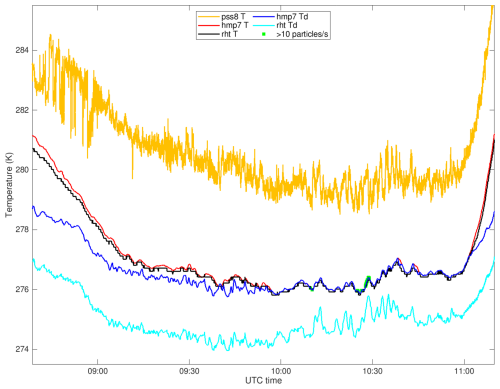The width and height of the screenshot is (500, 389).
Task: Click the 09:00 x-axis tick label
Action: pos(98,371)
